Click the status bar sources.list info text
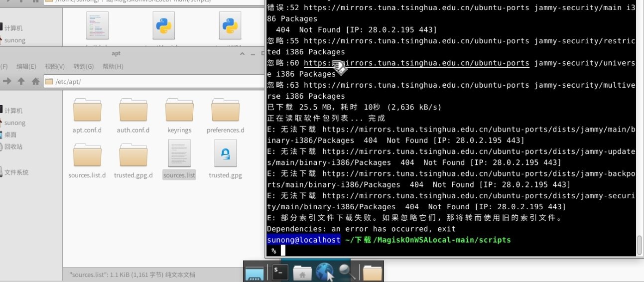Viewport: 644px width, 282px height. (x=132, y=275)
